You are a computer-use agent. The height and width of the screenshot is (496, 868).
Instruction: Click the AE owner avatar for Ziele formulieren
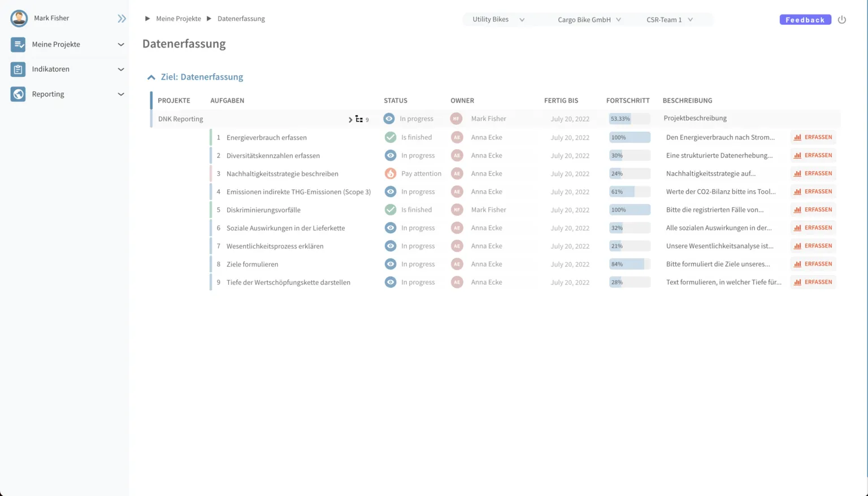click(x=457, y=264)
